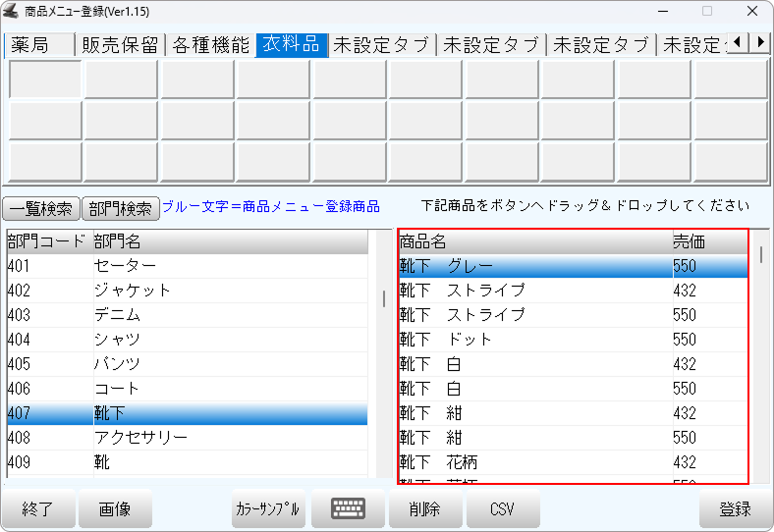Click the on-screen keyboard icon button
Viewport: 774px width, 532px height.
coord(348,508)
